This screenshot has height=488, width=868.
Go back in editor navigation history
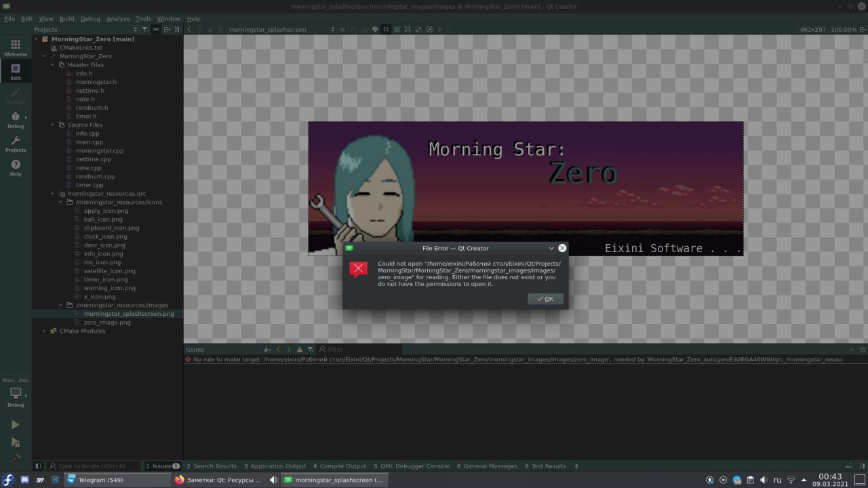[189, 29]
